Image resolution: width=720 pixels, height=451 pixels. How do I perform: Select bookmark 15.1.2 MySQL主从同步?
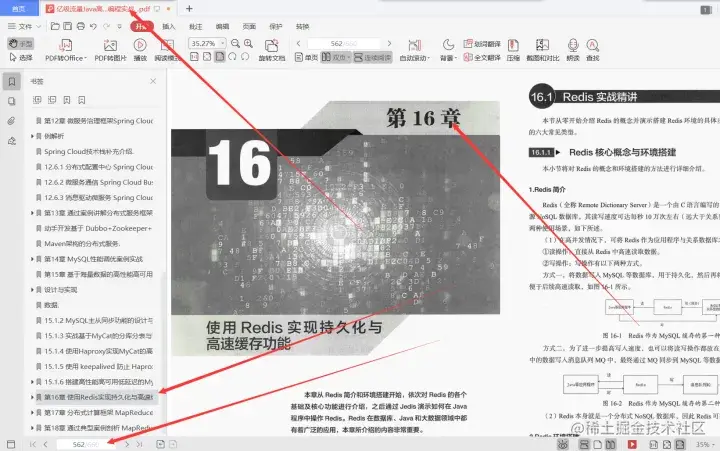[95, 321]
